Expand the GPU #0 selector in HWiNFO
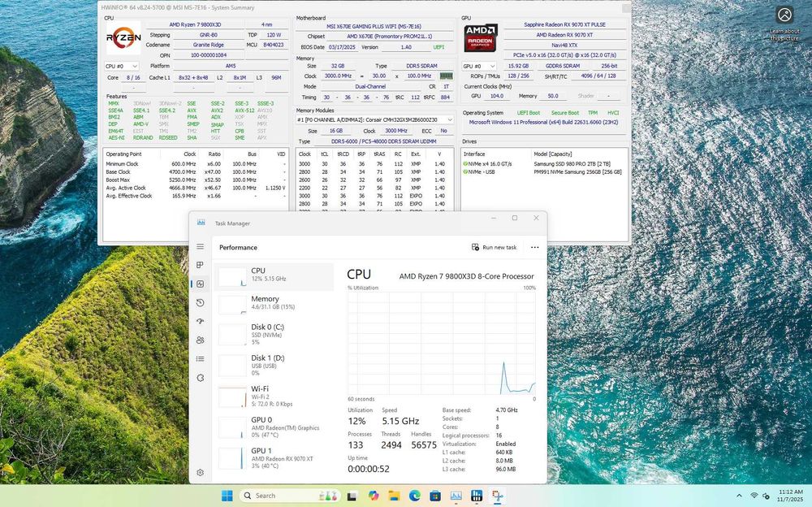The height and width of the screenshot is (507, 812). coord(479,66)
